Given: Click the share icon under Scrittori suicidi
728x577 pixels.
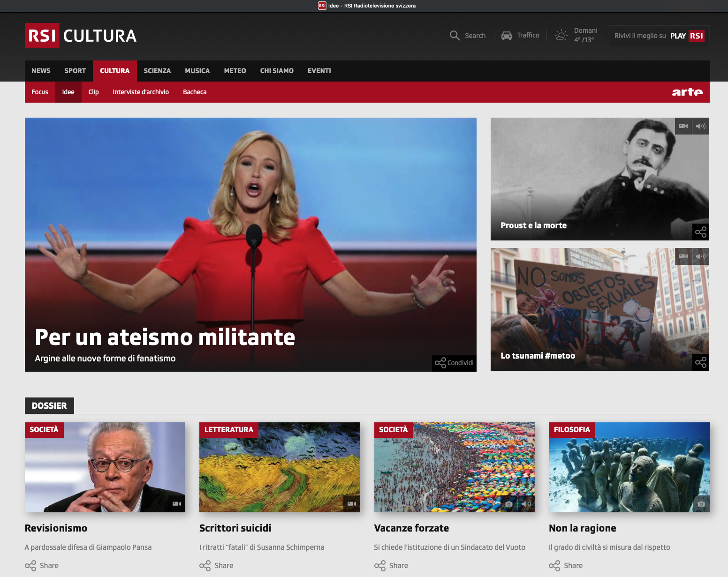Looking at the screenshot, I should coord(205,565).
